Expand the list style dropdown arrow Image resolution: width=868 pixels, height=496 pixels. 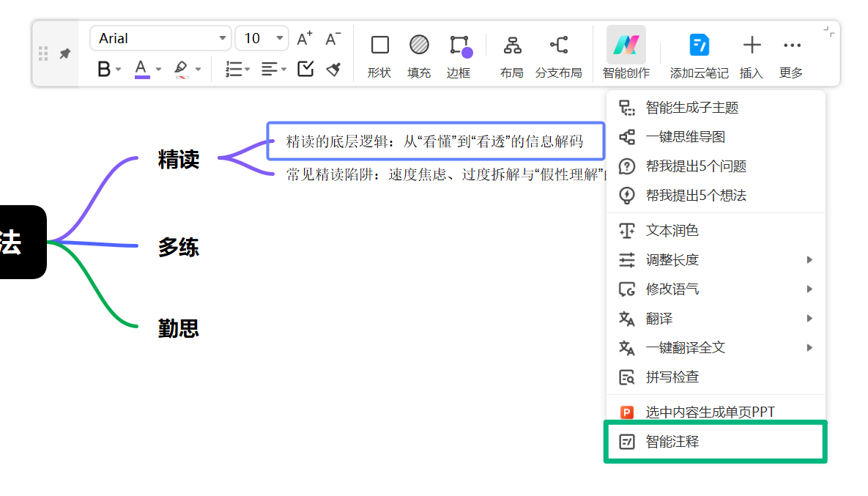point(248,70)
